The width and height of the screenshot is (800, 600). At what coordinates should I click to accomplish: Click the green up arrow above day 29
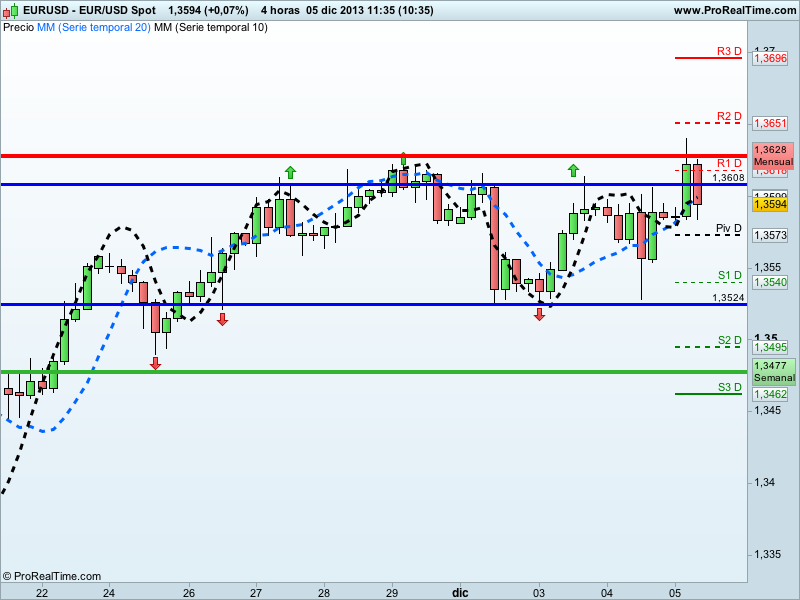click(403, 158)
